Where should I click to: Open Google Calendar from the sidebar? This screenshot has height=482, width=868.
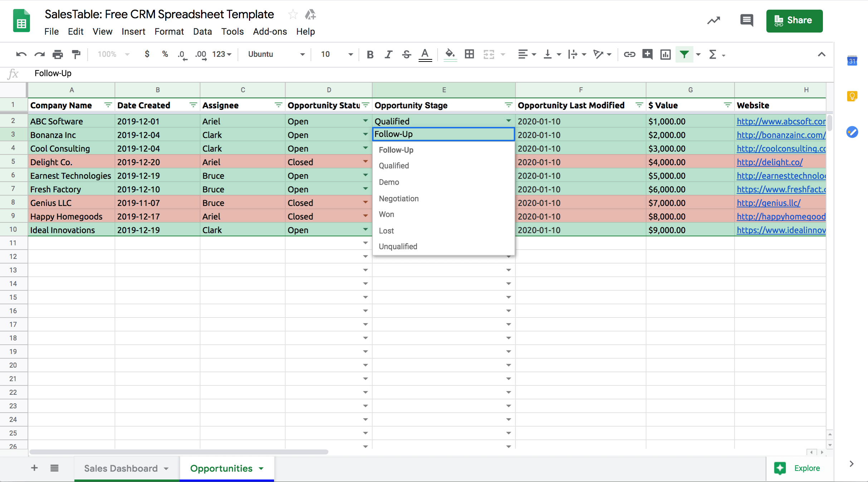[852, 61]
